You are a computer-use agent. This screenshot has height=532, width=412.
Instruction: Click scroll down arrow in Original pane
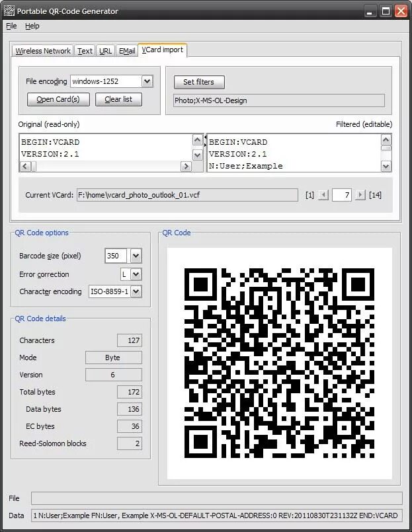tap(197, 155)
